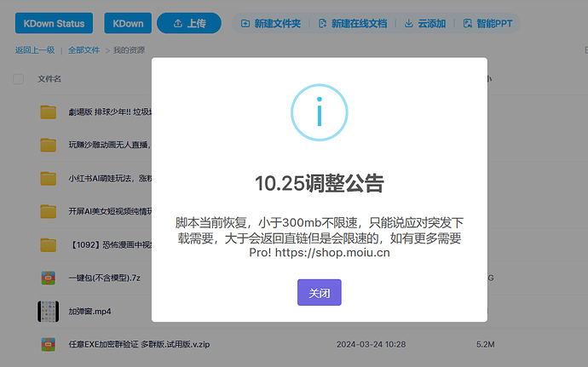The image size is (588, 367).
Task: Click folder icon for 【1092】恐怖漫画
Action: click(49, 244)
